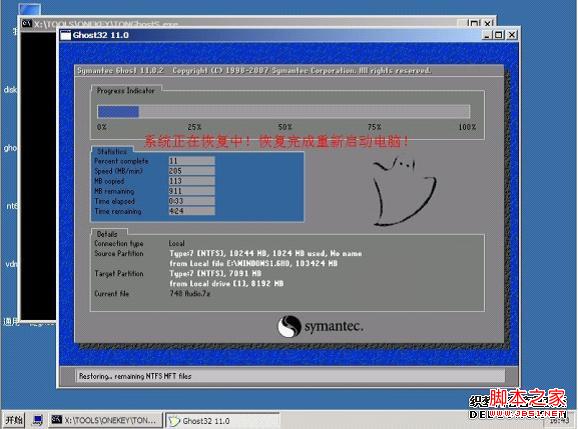Click the Time remaining value 4:24

pos(192,211)
